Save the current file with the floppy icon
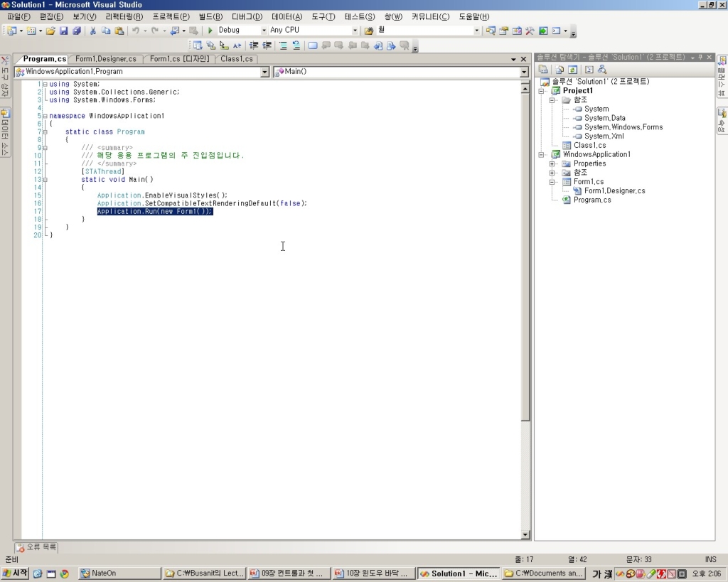 63,31
